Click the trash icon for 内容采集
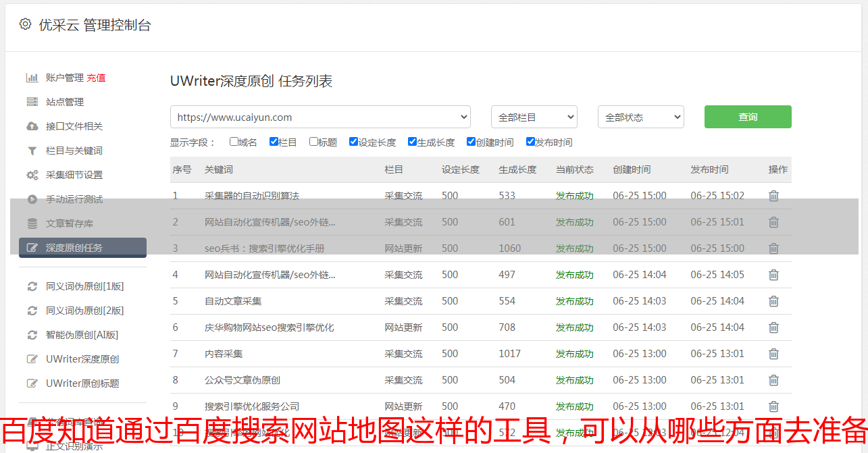 pyautogui.click(x=773, y=354)
